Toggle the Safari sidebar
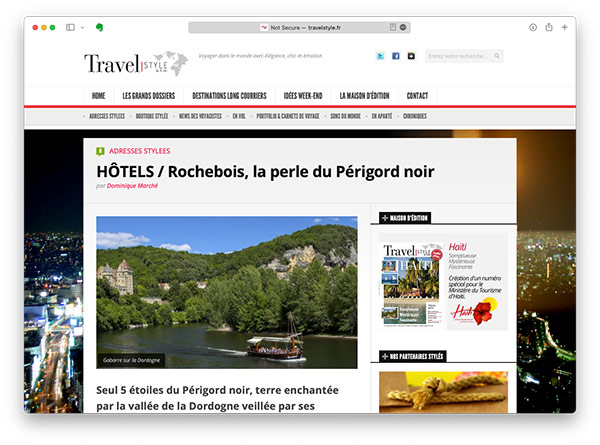 pyautogui.click(x=70, y=27)
